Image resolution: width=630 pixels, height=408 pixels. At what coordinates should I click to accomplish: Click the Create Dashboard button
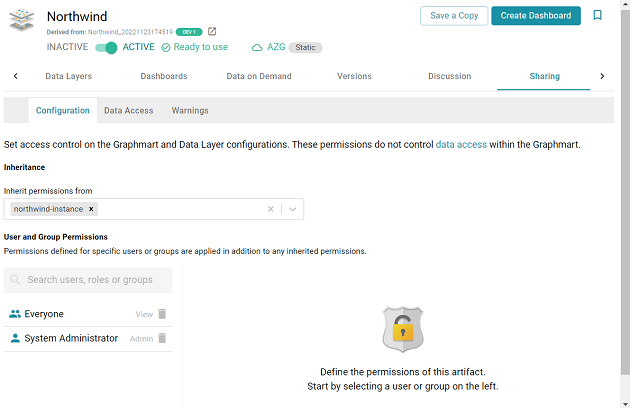click(x=536, y=16)
